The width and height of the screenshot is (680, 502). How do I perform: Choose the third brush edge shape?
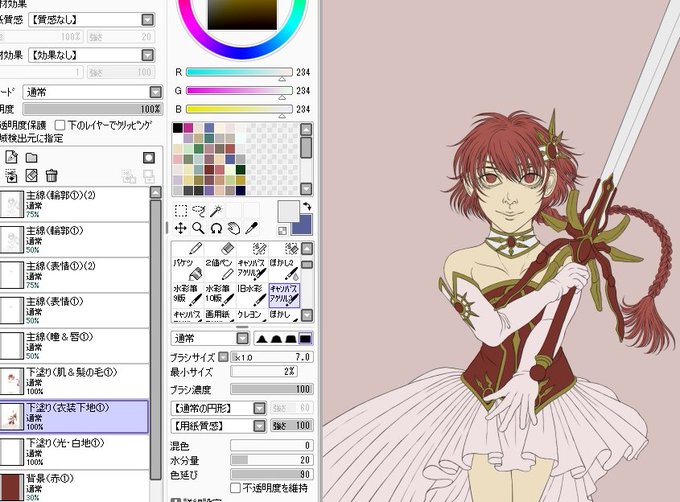tap(291, 339)
